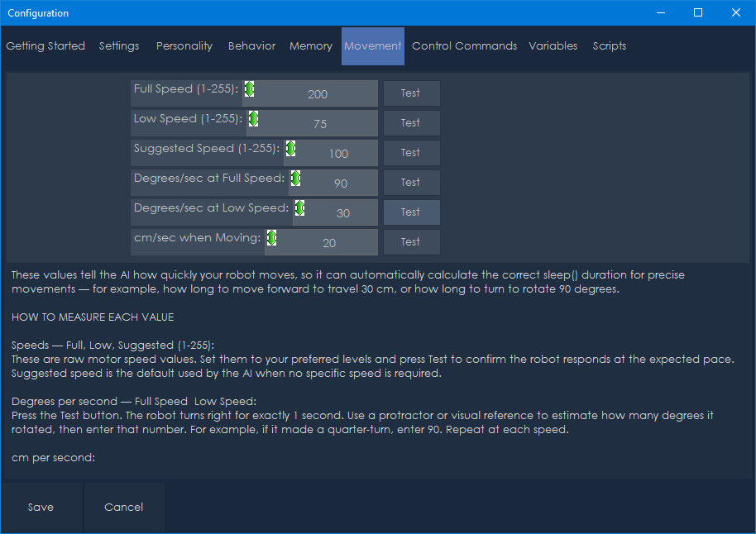This screenshot has height=534, width=756.
Task: Click the green arrows icon beside Low Speed
Action: click(x=253, y=119)
